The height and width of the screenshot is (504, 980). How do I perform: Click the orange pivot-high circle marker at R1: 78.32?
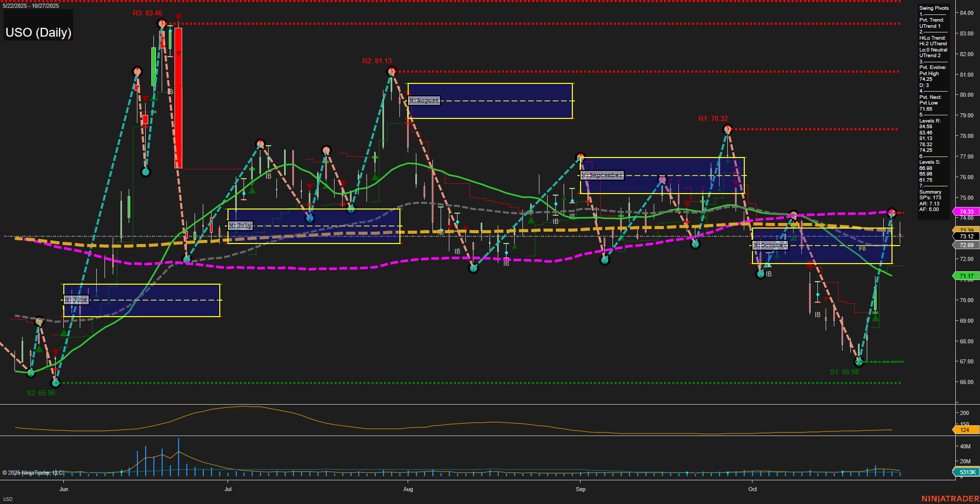point(727,130)
